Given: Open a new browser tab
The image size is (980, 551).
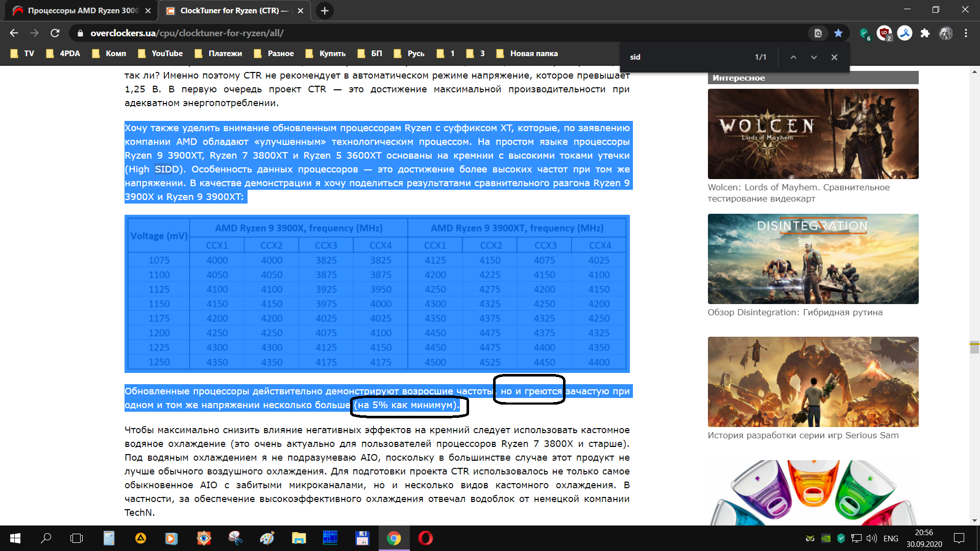Looking at the screenshot, I should click(x=325, y=10).
